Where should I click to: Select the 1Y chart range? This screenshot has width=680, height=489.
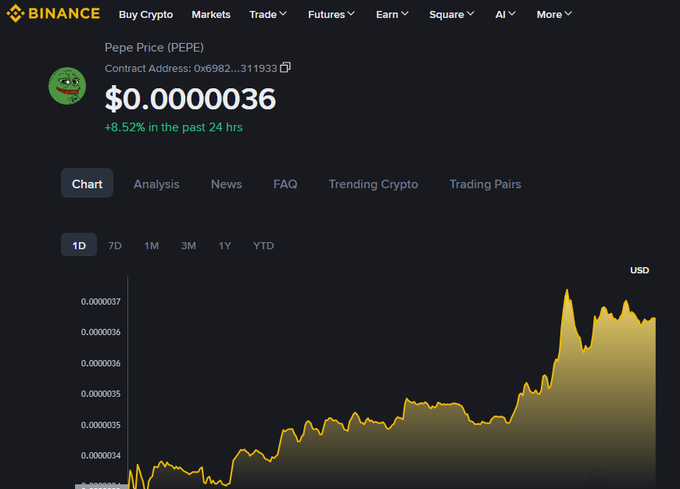pyautogui.click(x=225, y=245)
